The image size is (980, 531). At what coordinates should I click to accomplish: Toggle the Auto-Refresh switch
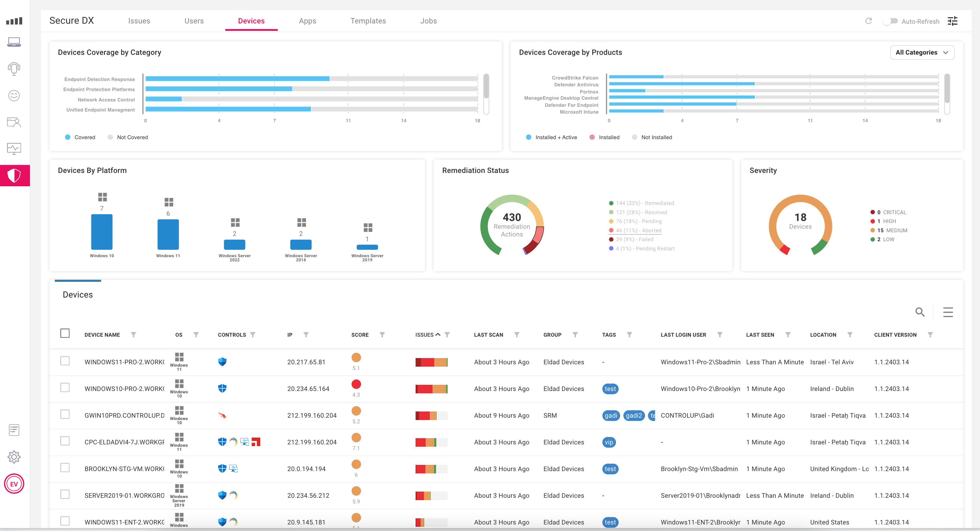point(890,21)
